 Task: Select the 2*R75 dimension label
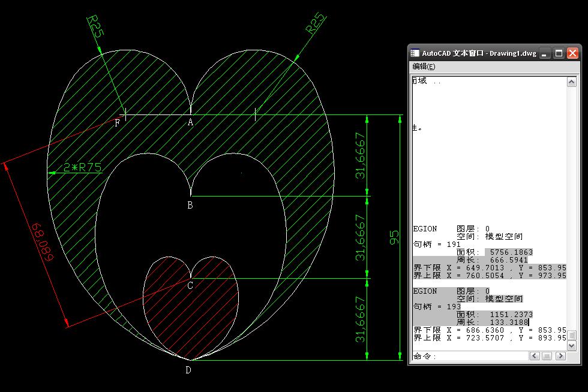(83, 167)
